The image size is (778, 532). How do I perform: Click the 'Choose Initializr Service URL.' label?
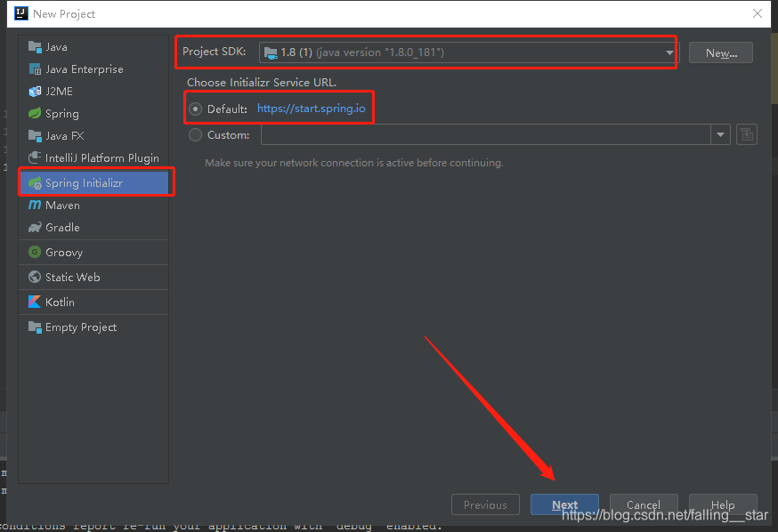[x=262, y=83]
